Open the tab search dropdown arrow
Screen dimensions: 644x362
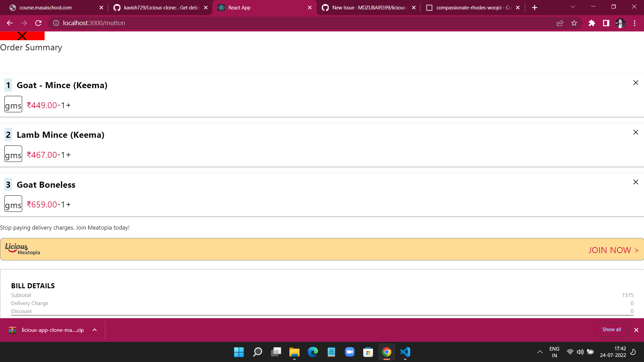click(573, 7)
